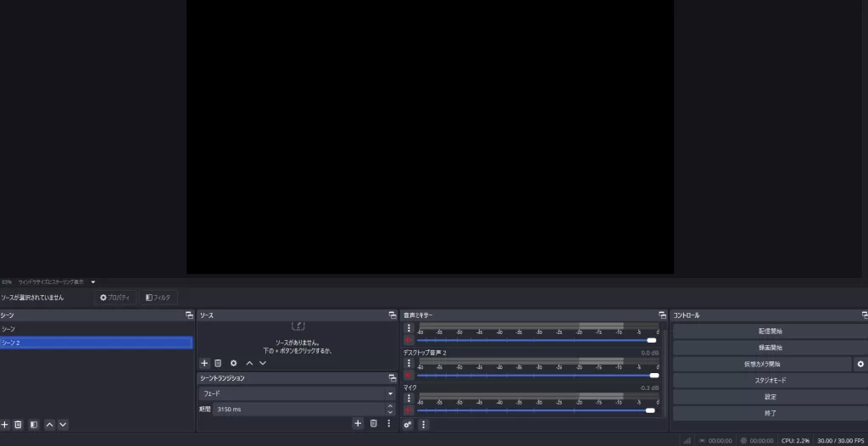This screenshot has width=868, height=446.
Task: Undock the 音声ミキサー panel via float icon
Action: tap(661, 315)
